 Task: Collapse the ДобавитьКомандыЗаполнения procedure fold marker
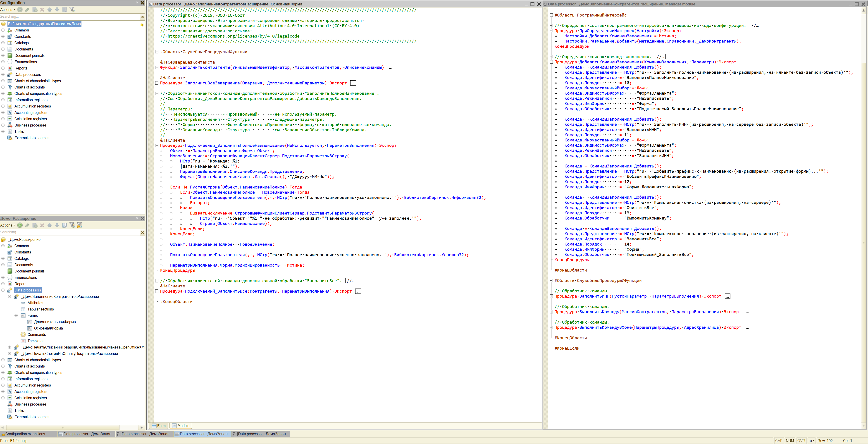[551, 62]
